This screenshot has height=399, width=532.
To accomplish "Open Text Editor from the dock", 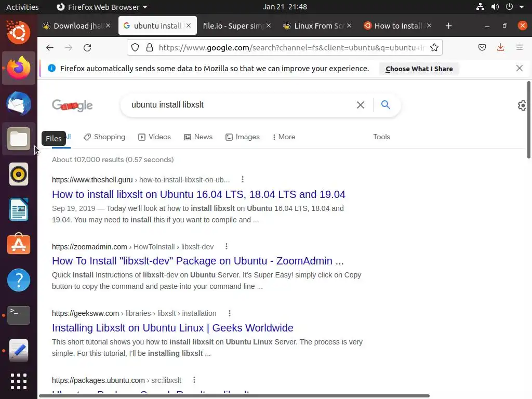I will click(x=19, y=351).
